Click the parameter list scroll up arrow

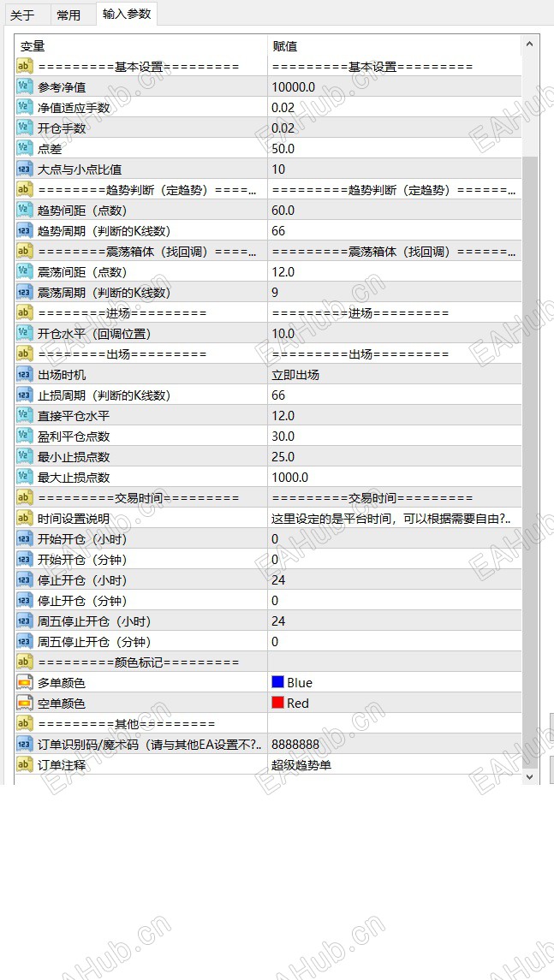coord(530,45)
